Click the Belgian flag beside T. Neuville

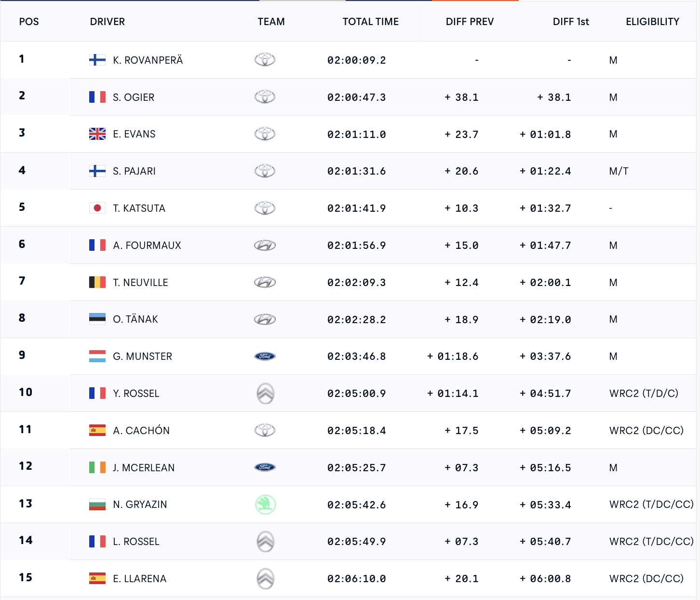97,282
